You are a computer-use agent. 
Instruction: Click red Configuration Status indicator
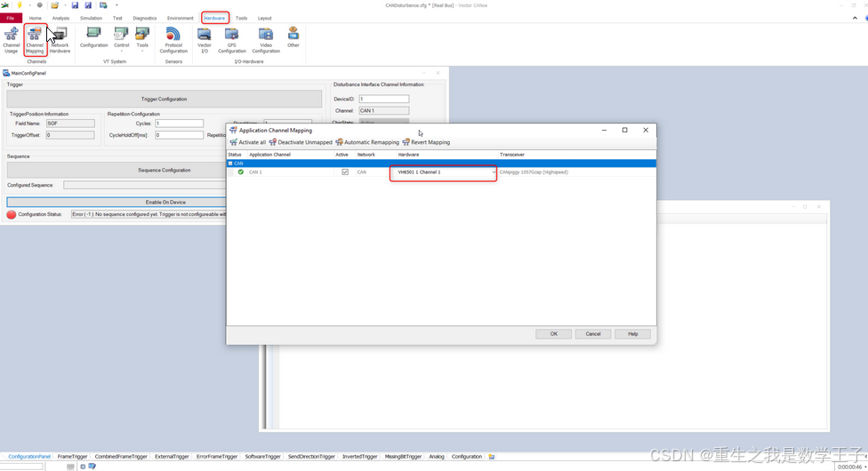[11, 214]
